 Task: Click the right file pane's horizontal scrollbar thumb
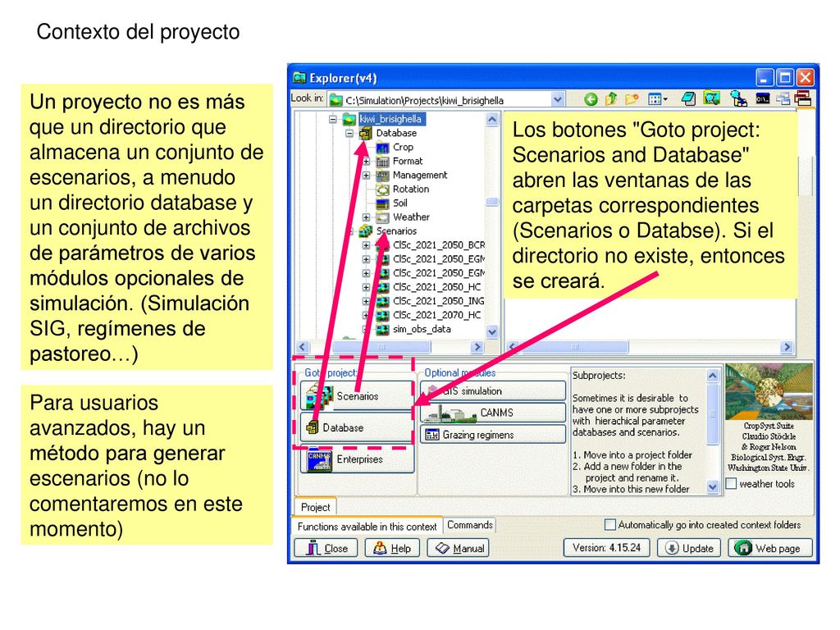[x=575, y=347]
